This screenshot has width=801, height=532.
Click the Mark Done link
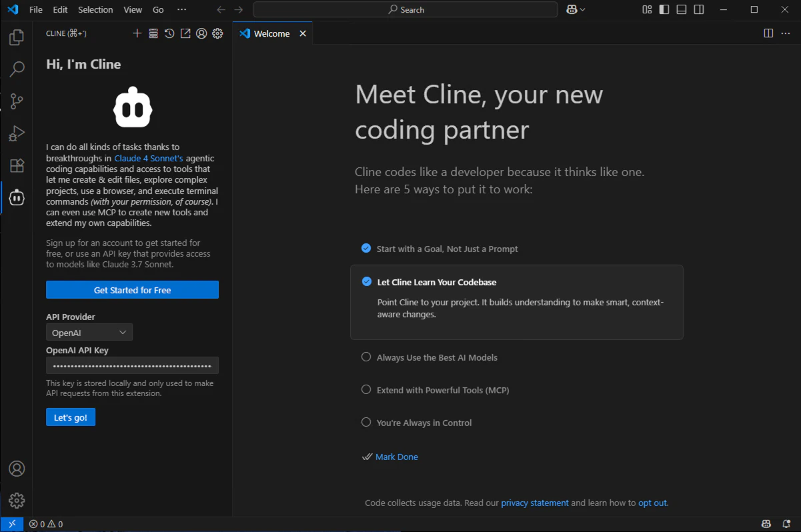click(397, 457)
